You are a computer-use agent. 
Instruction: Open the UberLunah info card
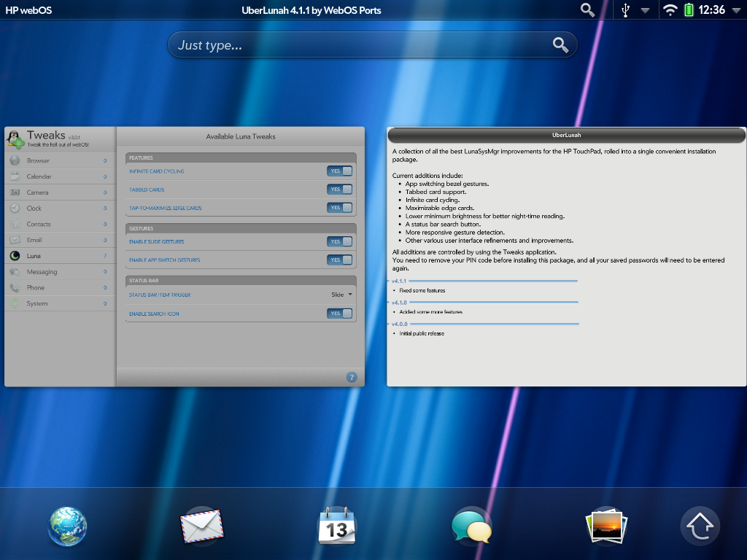click(566, 257)
